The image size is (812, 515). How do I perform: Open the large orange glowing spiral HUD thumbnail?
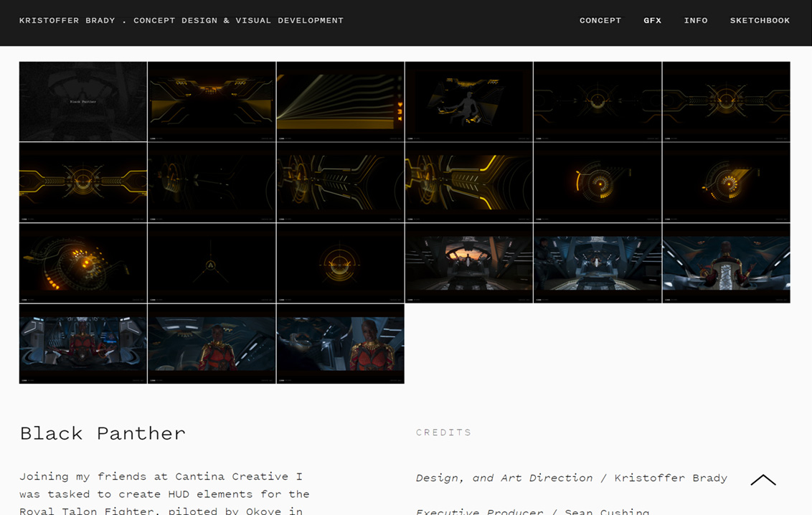[83, 263]
